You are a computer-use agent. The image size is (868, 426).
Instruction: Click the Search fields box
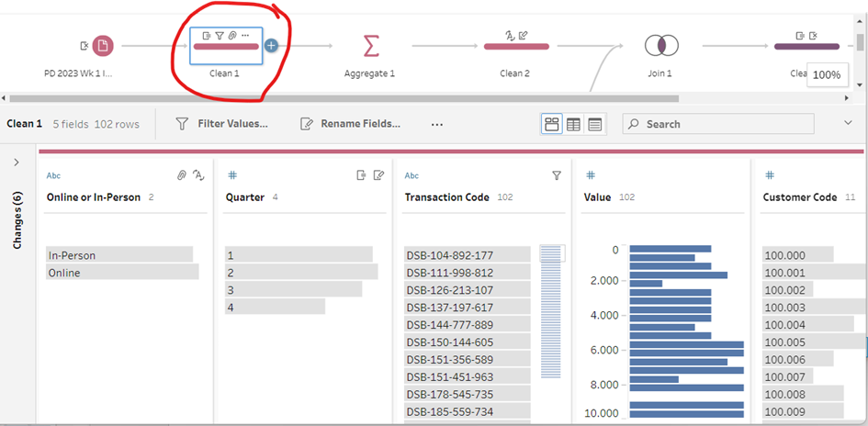point(718,124)
